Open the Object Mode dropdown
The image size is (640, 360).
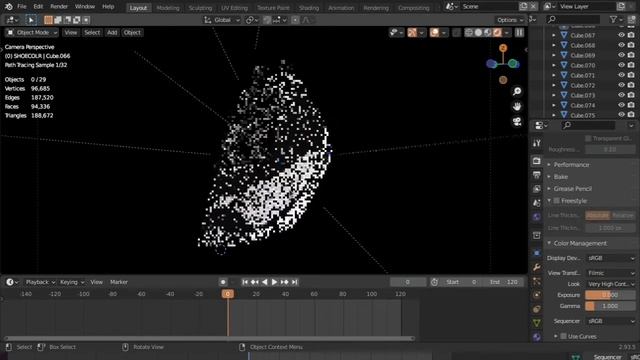tap(31, 32)
